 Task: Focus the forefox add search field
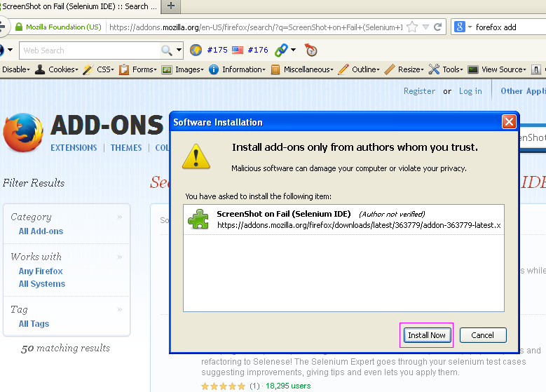[510, 27]
